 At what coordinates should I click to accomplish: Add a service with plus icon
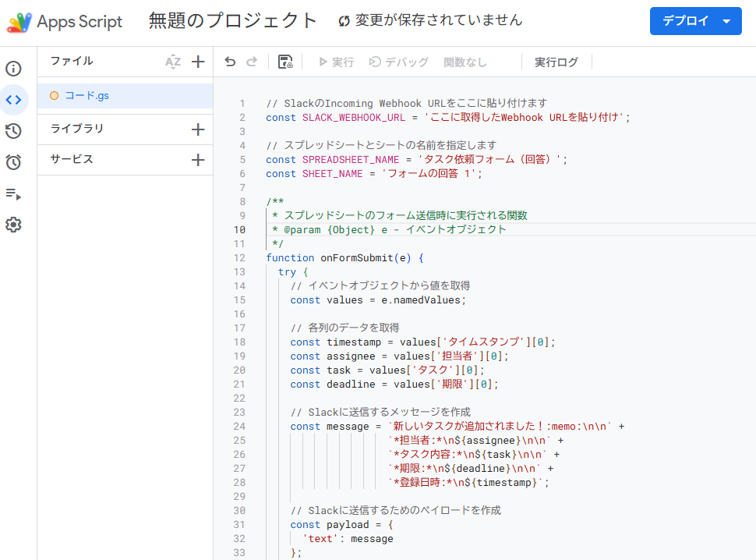click(198, 160)
